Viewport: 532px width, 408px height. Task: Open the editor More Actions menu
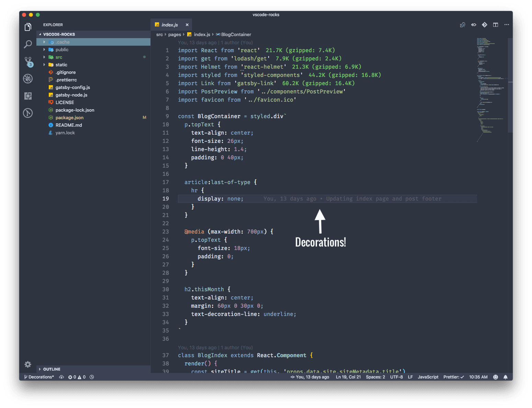(x=506, y=25)
